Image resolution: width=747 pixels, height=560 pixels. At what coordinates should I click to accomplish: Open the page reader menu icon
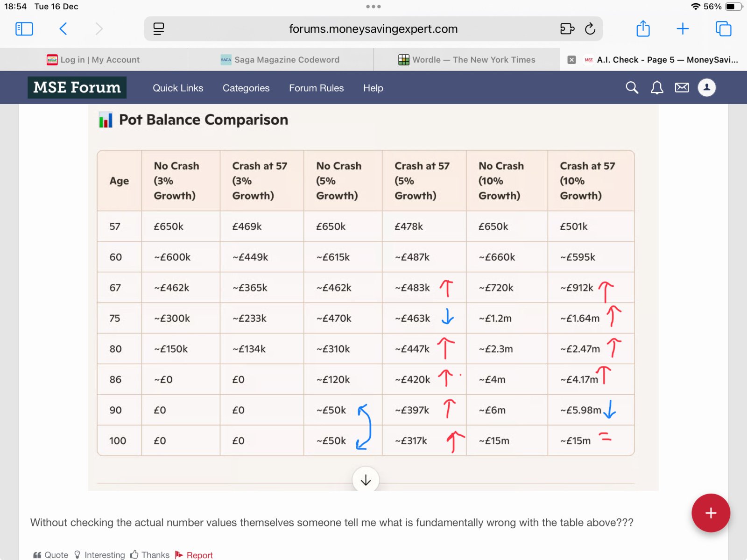click(x=159, y=29)
